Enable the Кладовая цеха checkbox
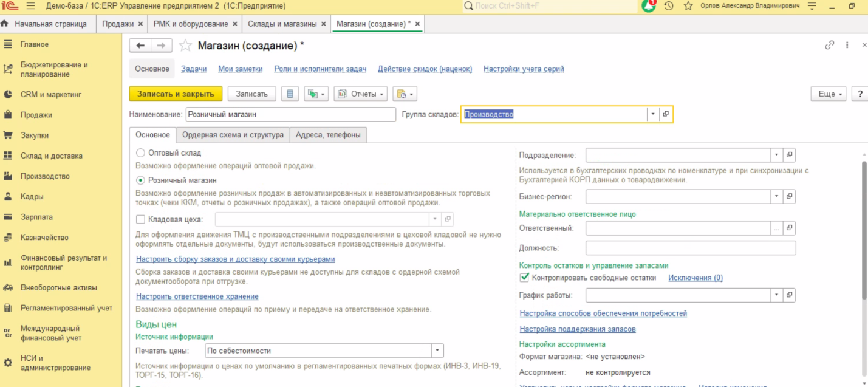Image resolution: width=868 pixels, height=387 pixels. tap(141, 219)
